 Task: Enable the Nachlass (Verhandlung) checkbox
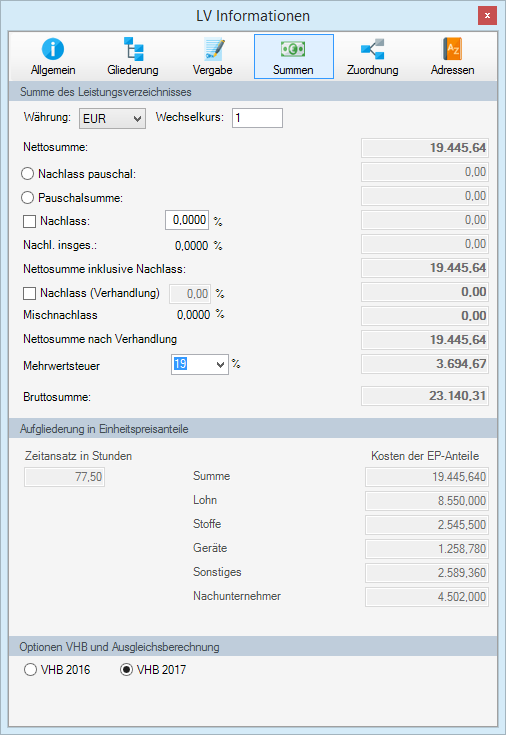[30, 293]
